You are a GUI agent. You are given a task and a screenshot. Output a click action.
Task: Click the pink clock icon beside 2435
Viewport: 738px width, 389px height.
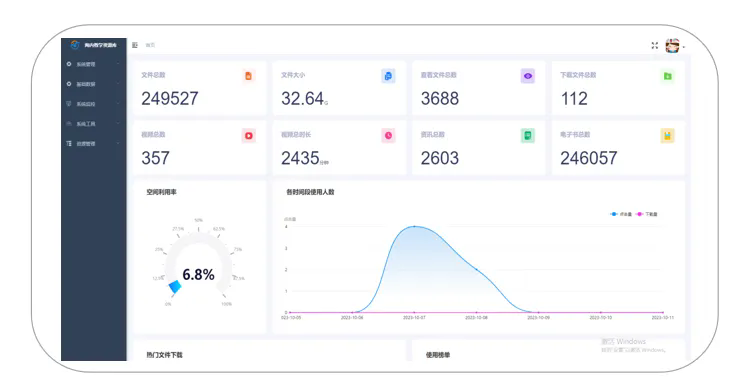pyautogui.click(x=388, y=136)
